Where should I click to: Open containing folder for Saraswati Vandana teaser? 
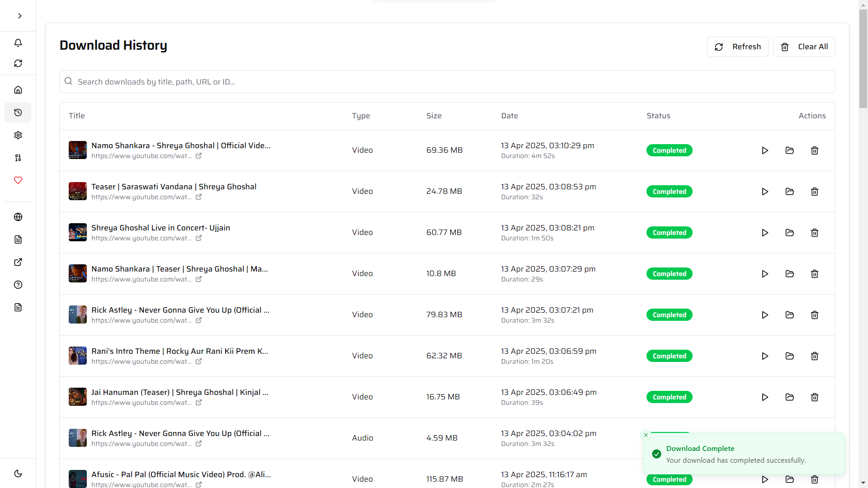click(789, 191)
